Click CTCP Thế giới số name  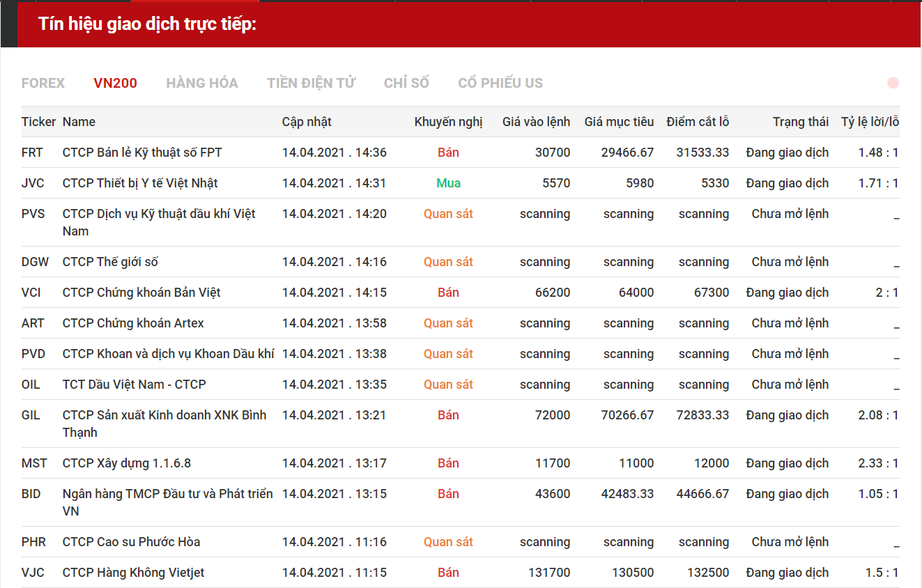110,262
